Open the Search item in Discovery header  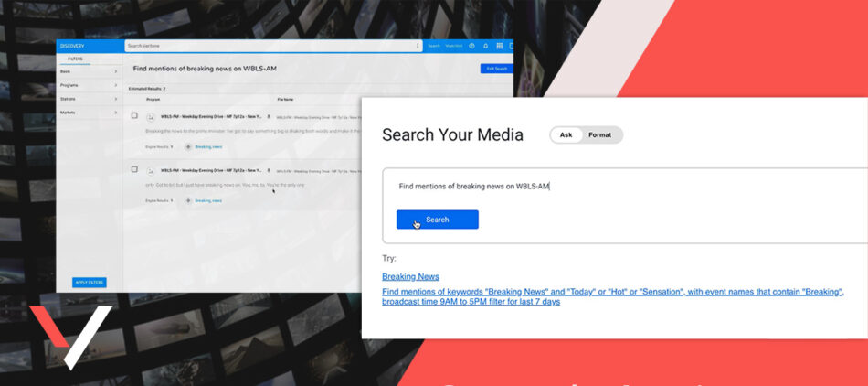coord(434,46)
